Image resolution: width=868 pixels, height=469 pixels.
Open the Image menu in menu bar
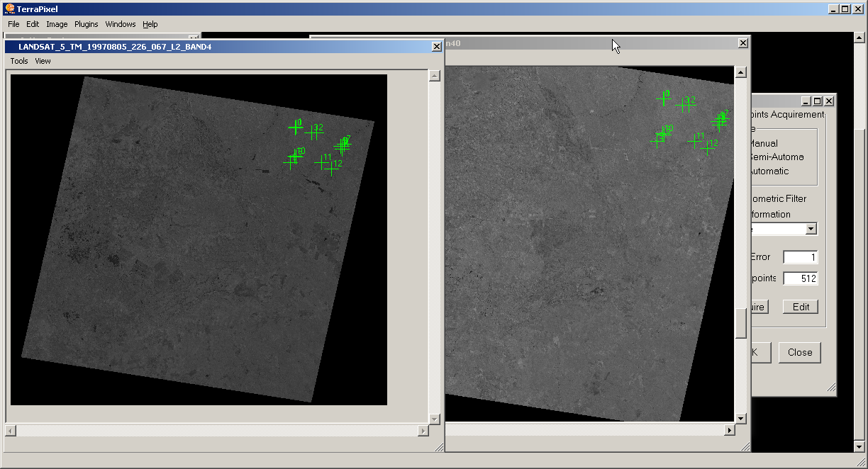tap(57, 24)
